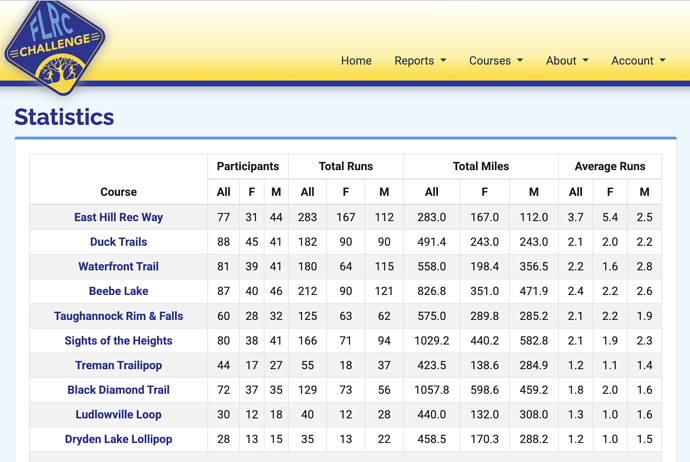
Task: Select Black Diamond Trail participants 72
Action: (x=224, y=390)
